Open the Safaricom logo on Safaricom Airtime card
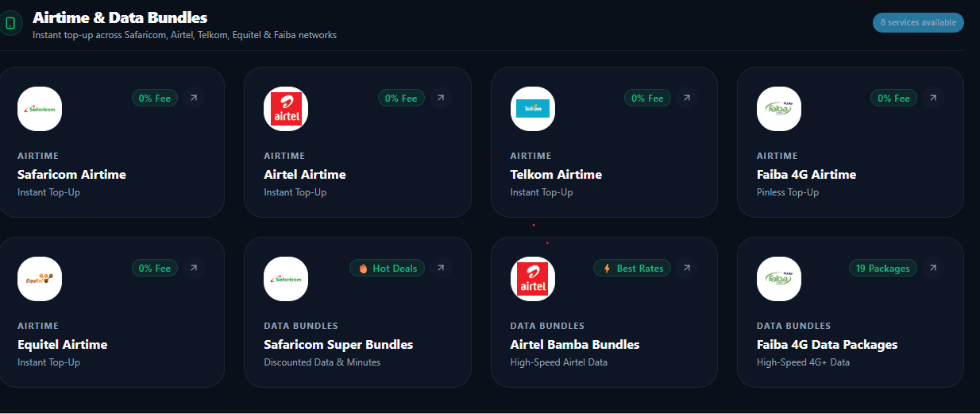 coord(40,109)
